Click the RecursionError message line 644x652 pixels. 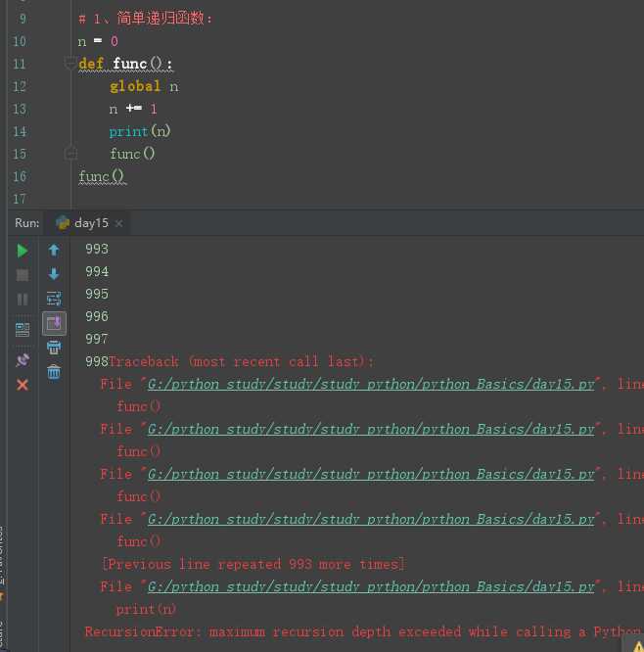point(364,632)
